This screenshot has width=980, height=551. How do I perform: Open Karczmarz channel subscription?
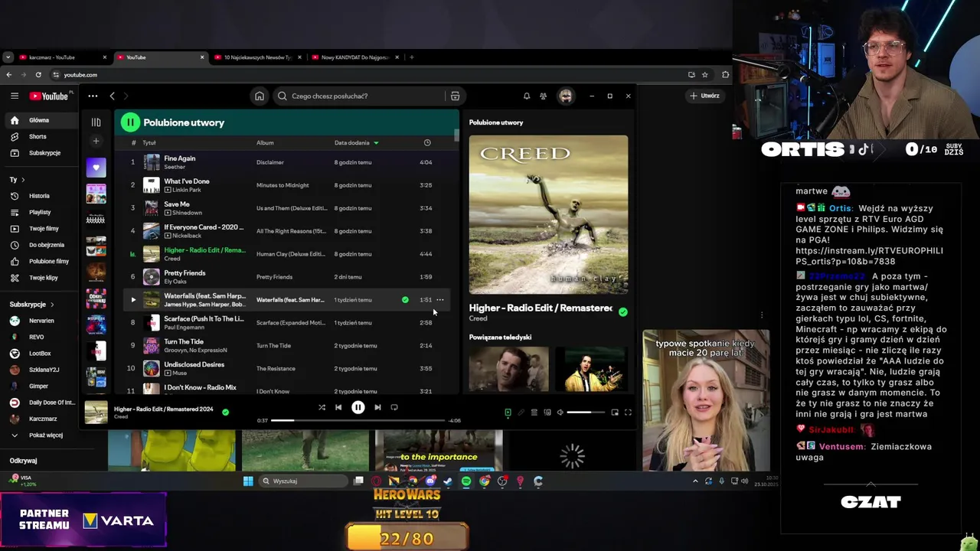tap(43, 419)
